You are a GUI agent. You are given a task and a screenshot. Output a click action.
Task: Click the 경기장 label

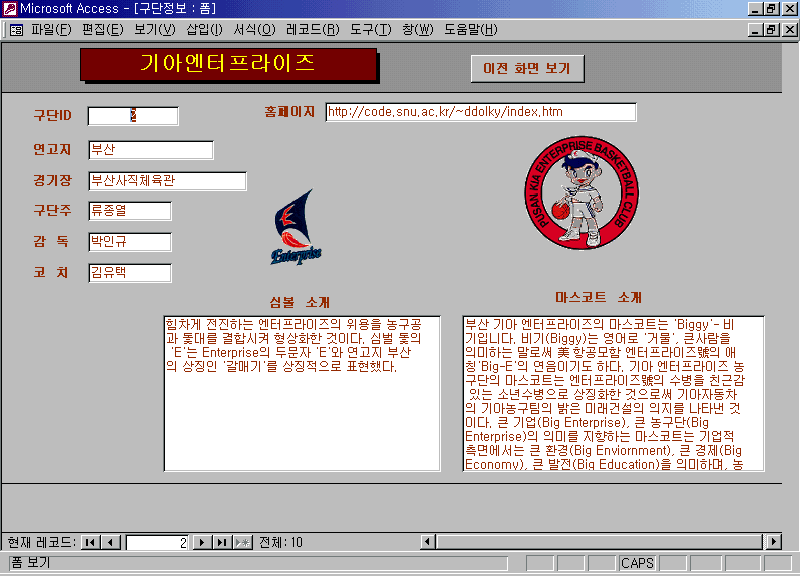point(53,180)
